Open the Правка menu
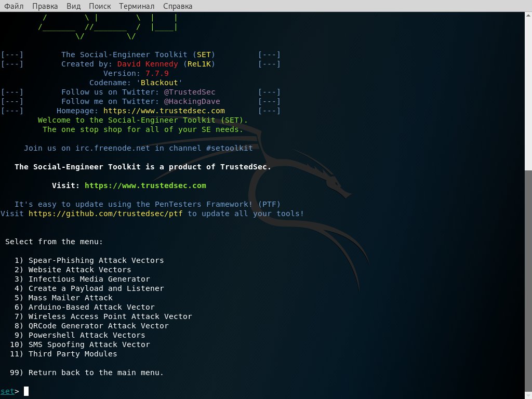Screen dimensions: 532x399 click(x=45, y=6)
